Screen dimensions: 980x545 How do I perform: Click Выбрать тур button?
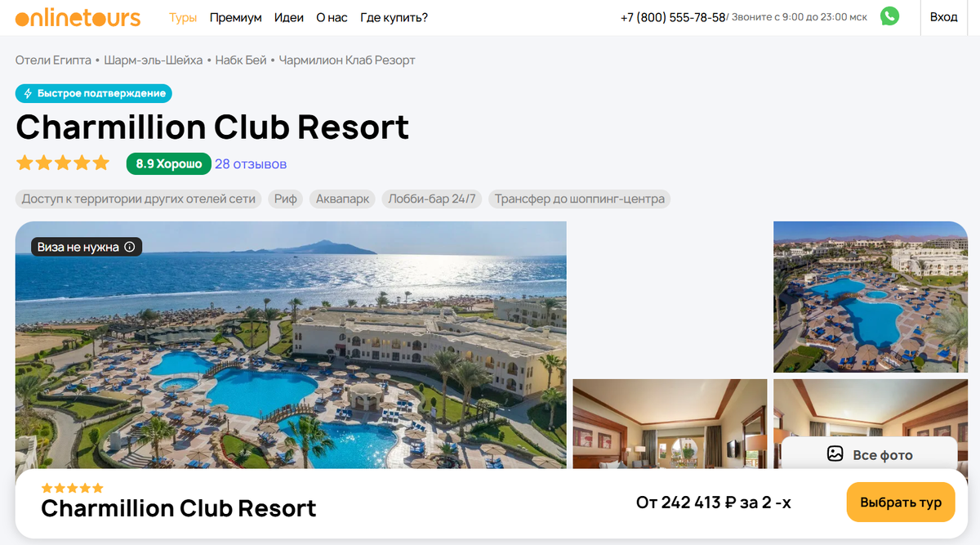click(x=901, y=503)
